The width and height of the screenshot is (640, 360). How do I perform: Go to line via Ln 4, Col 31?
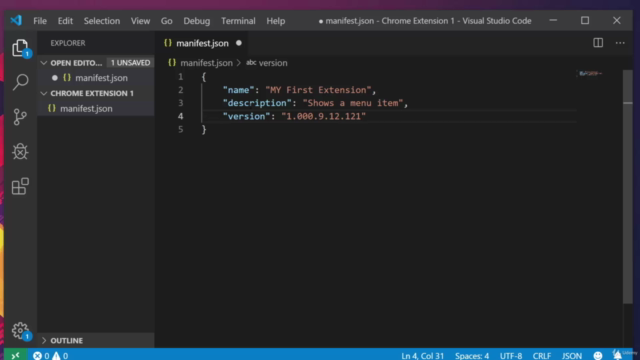click(422, 356)
